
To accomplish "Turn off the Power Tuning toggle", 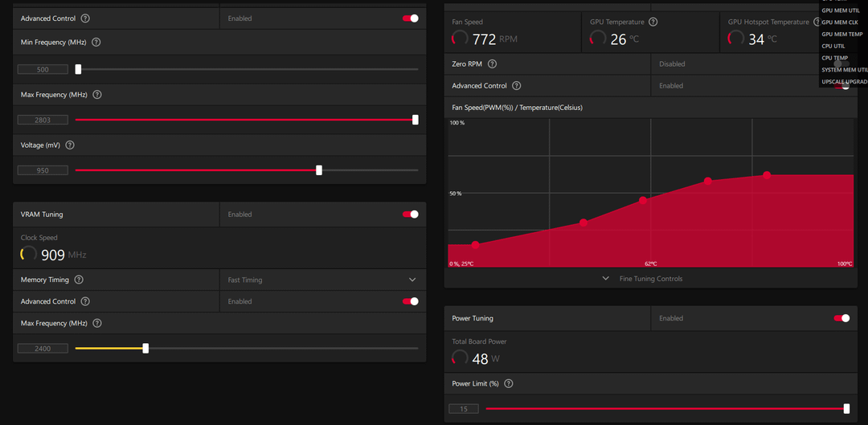I will click(841, 318).
